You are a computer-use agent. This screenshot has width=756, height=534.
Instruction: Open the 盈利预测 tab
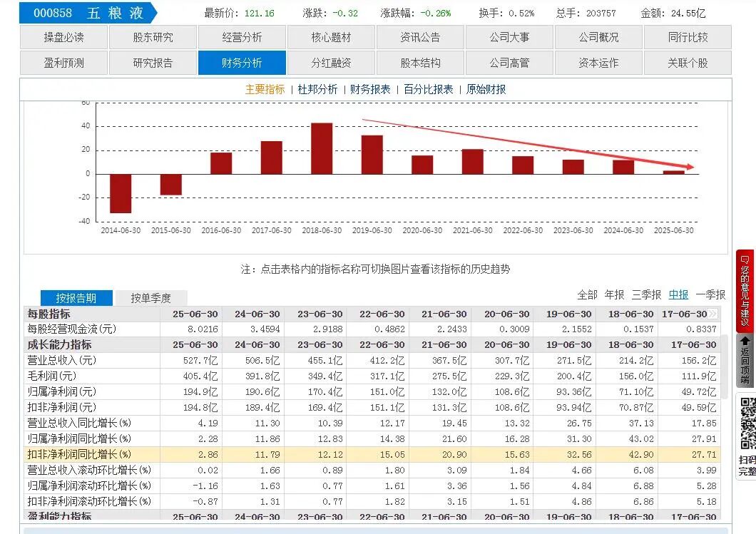[x=63, y=63]
